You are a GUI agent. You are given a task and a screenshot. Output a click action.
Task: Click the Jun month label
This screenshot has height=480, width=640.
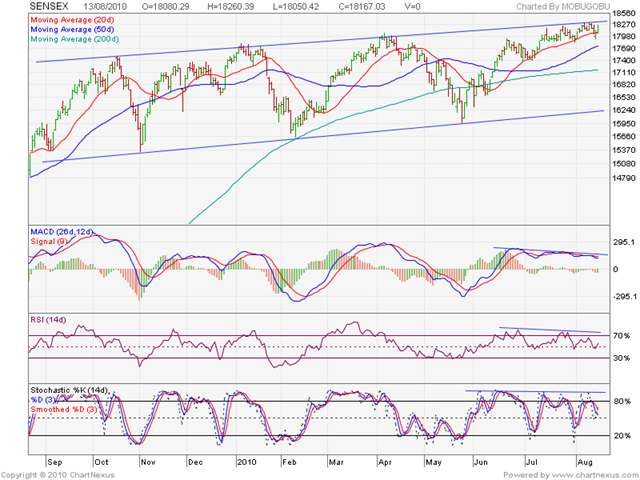pos(481,462)
